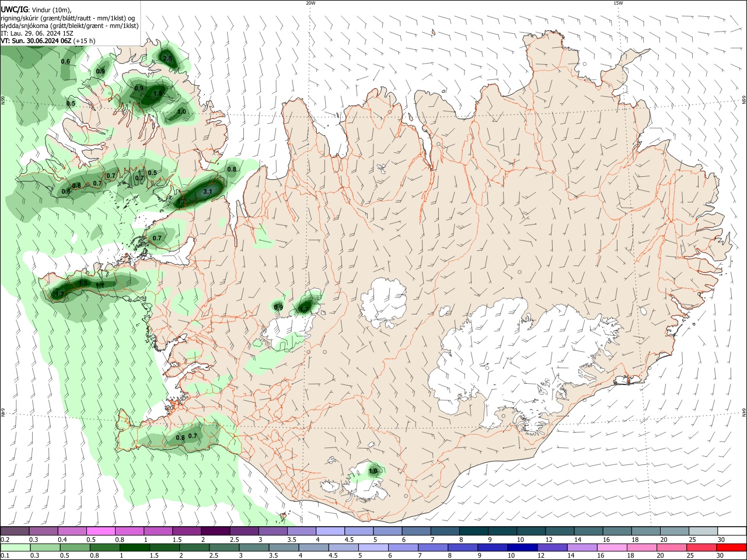Click the white swatch ending the upper legend row
This screenshot has width=747, height=560.
click(x=732, y=531)
